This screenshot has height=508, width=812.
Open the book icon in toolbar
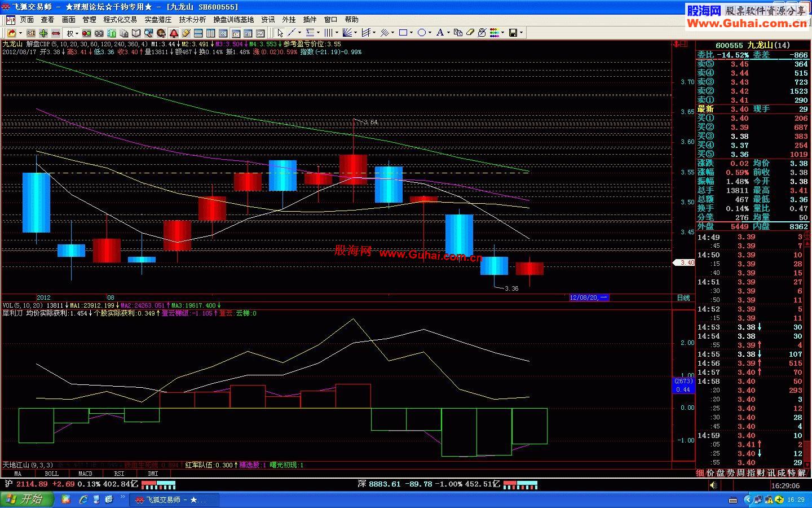pyautogui.click(x=136, y=33)
